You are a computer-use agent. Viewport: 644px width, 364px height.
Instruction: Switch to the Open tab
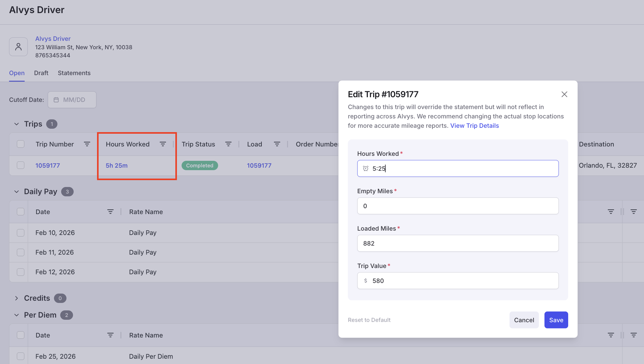coord(17,73)
